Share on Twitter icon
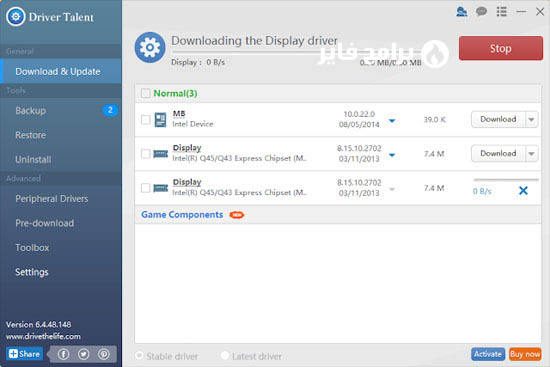Image resolution: width=550 pixels, height=367 pixels. point(83,354)
